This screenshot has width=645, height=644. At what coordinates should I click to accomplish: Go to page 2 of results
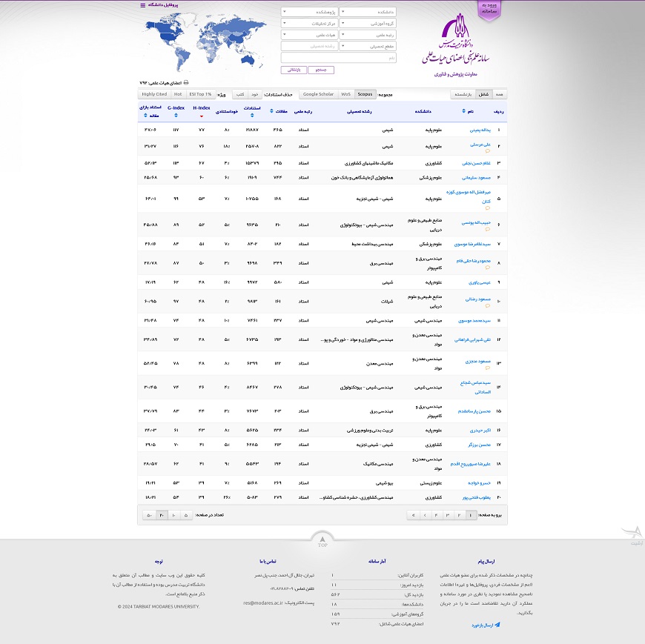click(460, 515)
